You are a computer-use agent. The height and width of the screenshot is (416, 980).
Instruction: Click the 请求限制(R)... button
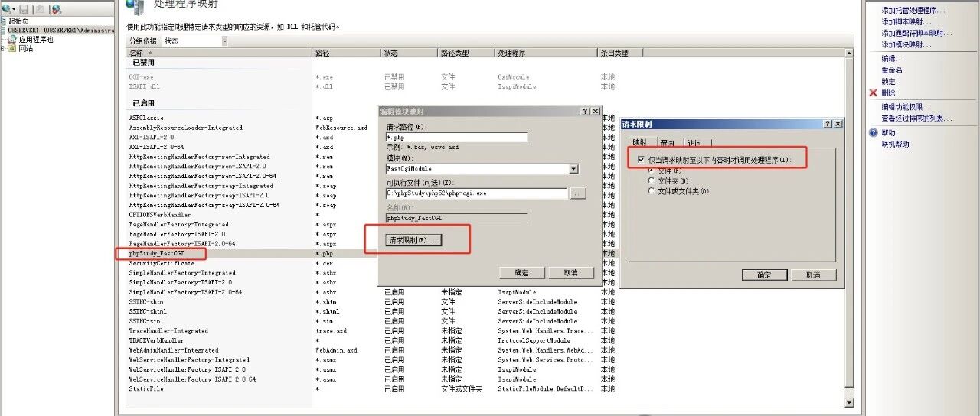414,240
